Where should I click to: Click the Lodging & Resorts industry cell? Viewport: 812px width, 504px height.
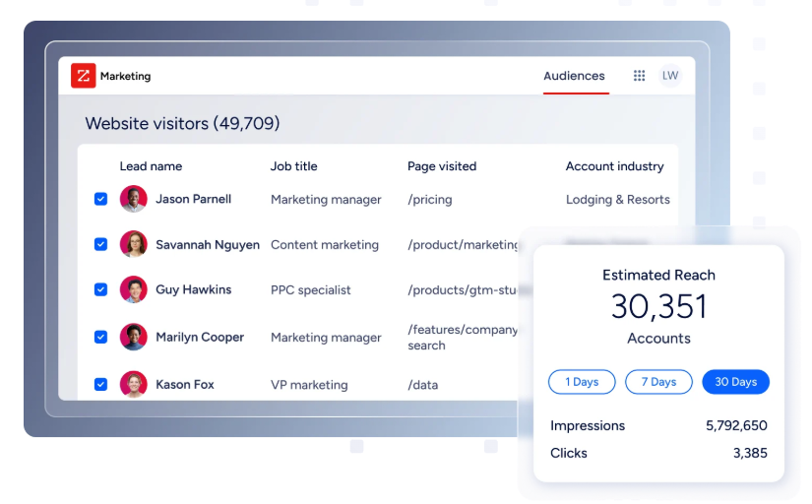coord(617,200)
